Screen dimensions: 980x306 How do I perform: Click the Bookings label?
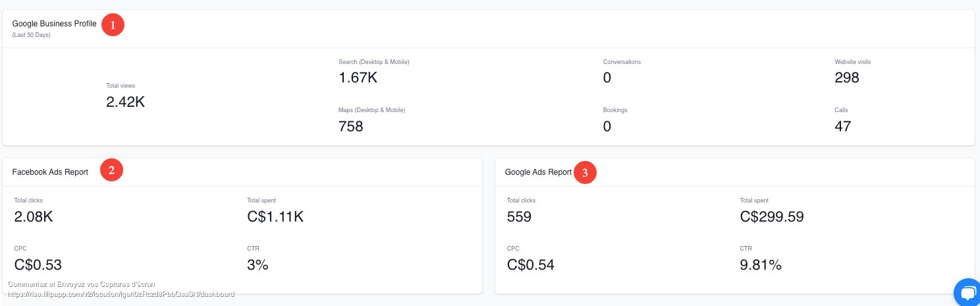(x=615, y=110)
